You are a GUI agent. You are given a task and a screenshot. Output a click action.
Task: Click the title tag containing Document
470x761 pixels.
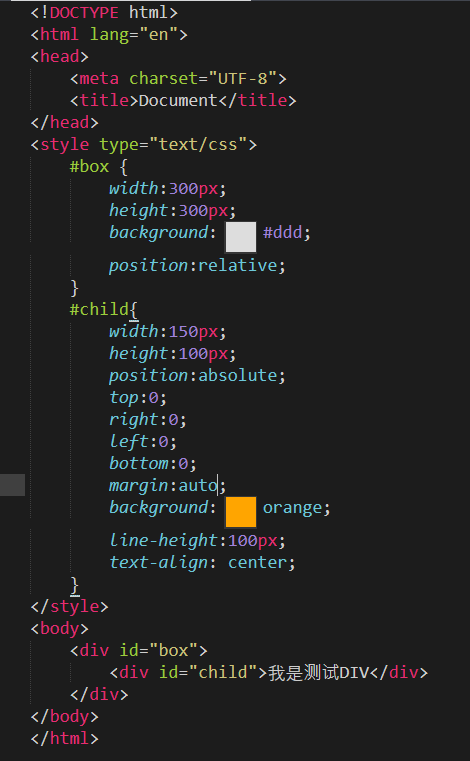(183, 100)
